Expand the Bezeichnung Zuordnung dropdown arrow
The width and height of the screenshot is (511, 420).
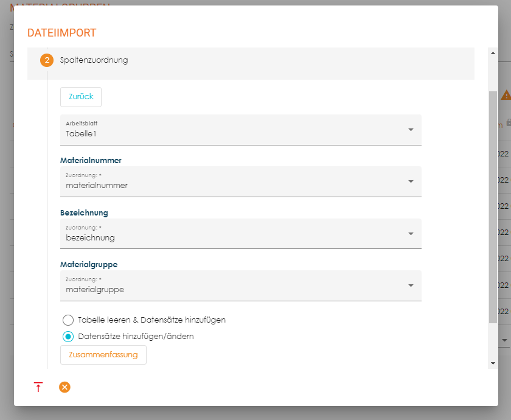pos(411,234)
